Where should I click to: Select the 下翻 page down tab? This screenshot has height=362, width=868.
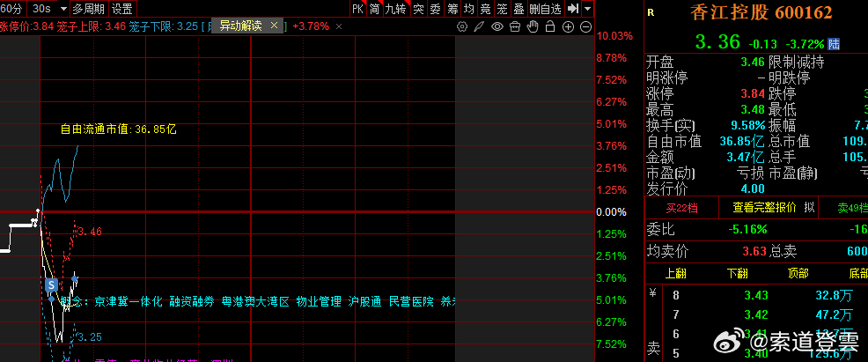click(x=738, y=273)
